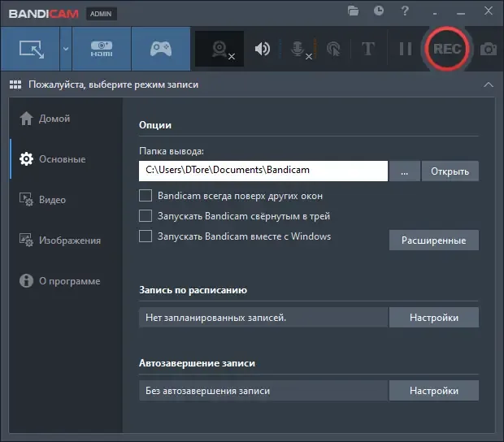Select HDMI device recording mode

102,49
